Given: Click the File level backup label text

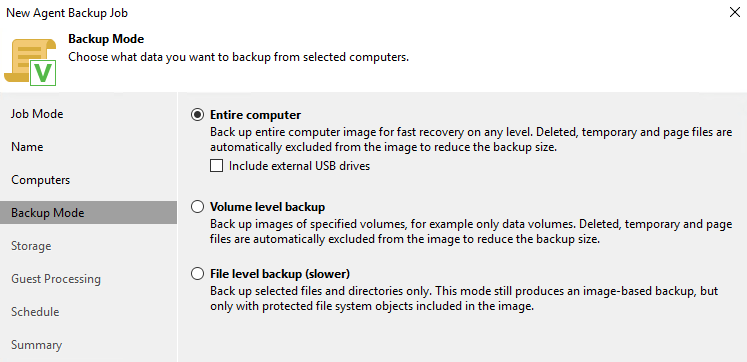Looking at the screenshot, I should click(280, 274).
